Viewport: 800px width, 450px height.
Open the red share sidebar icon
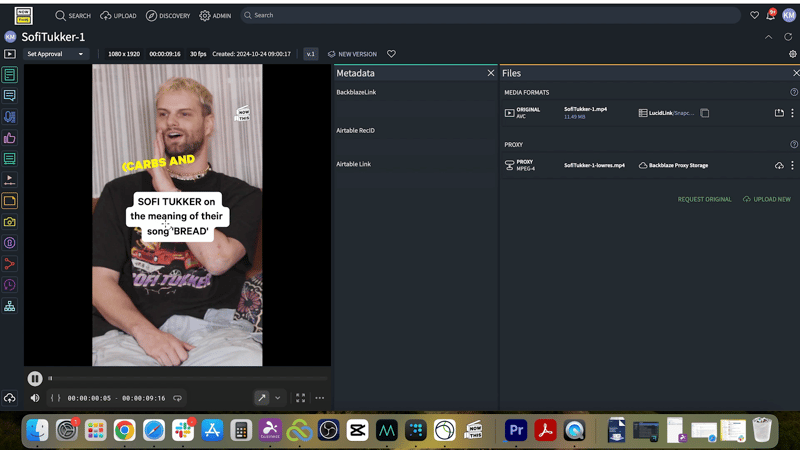[10, 264]
